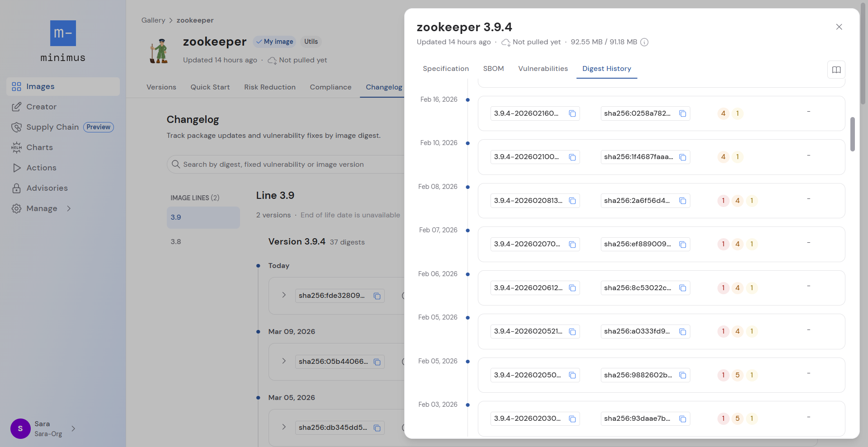Copy version tag 3.9.4-202602100

coord(572,157)
